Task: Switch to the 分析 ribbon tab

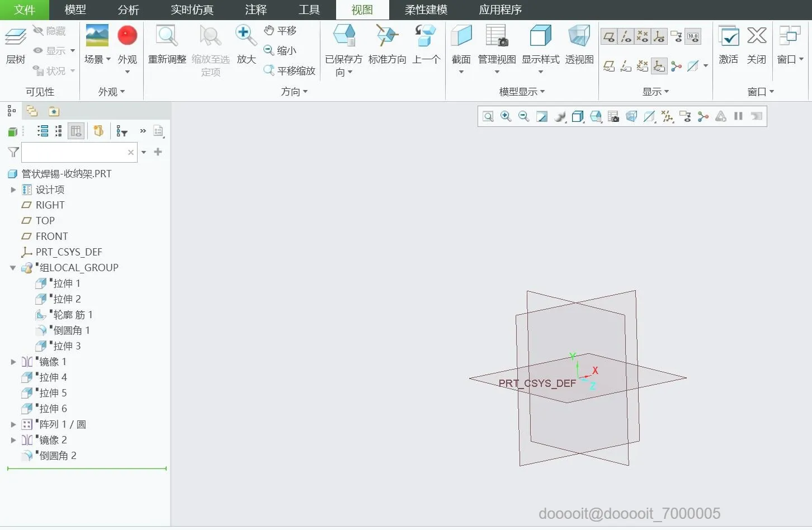Action: (x=128, y=10)
